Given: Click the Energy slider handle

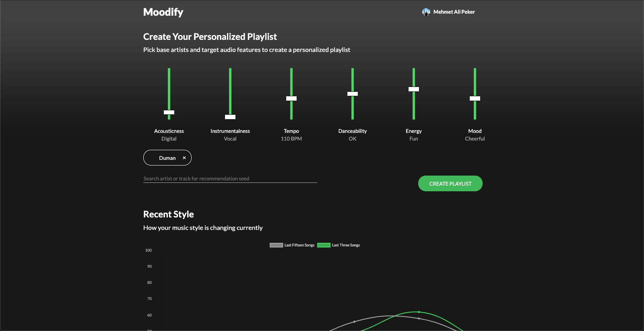Looking at the screenshot, I should coord(414,89).
